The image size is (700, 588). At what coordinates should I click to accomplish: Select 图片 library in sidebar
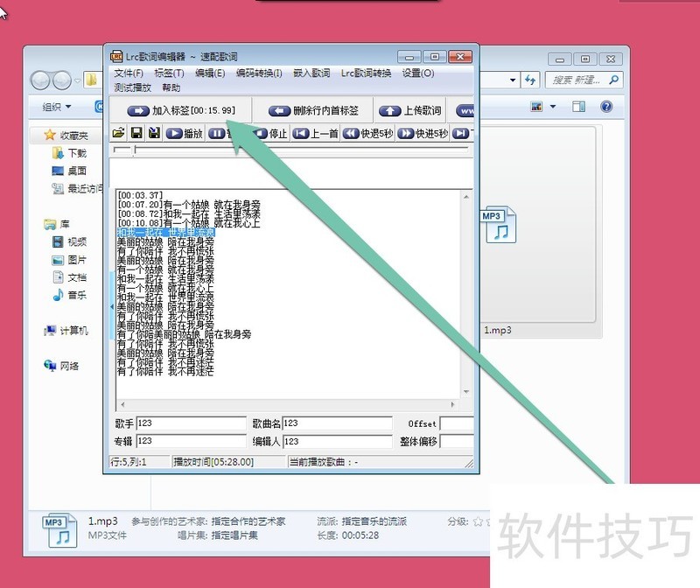(69, 260)
